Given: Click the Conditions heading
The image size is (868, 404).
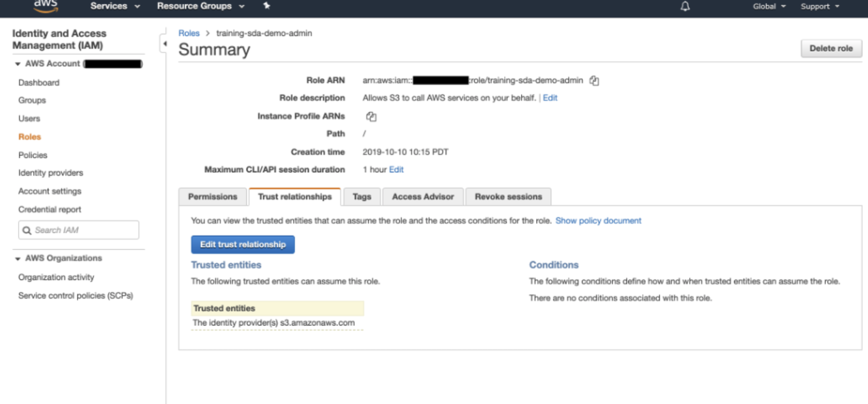Looking at the screenshot, I should tap(553, 265).
